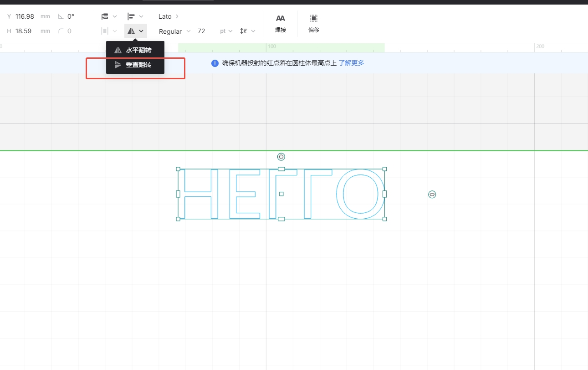Edit the corner radius field
Screen dimensions: 588x370
pos(70,31)
